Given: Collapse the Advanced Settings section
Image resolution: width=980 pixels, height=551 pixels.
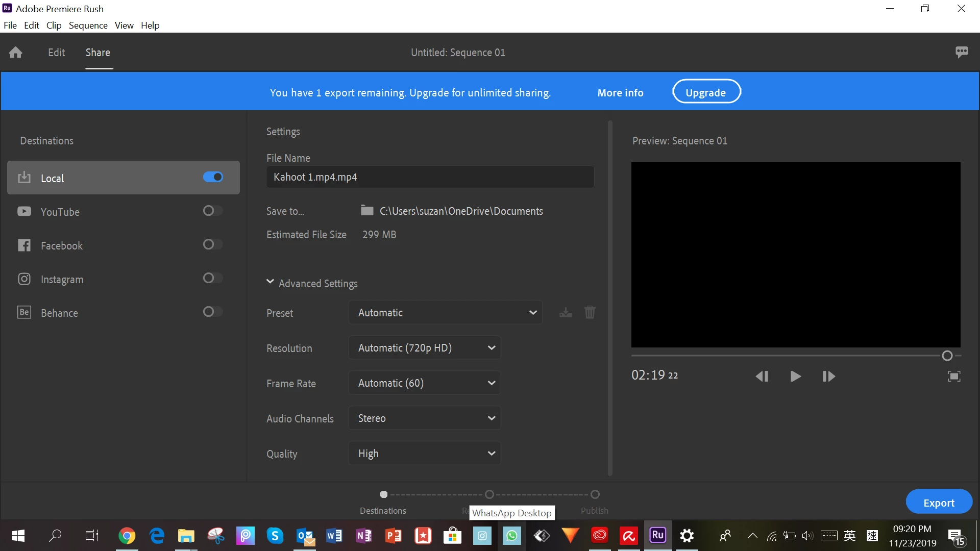Looking at the screenshot, I should pyautogui.click(x=270, y=282).
